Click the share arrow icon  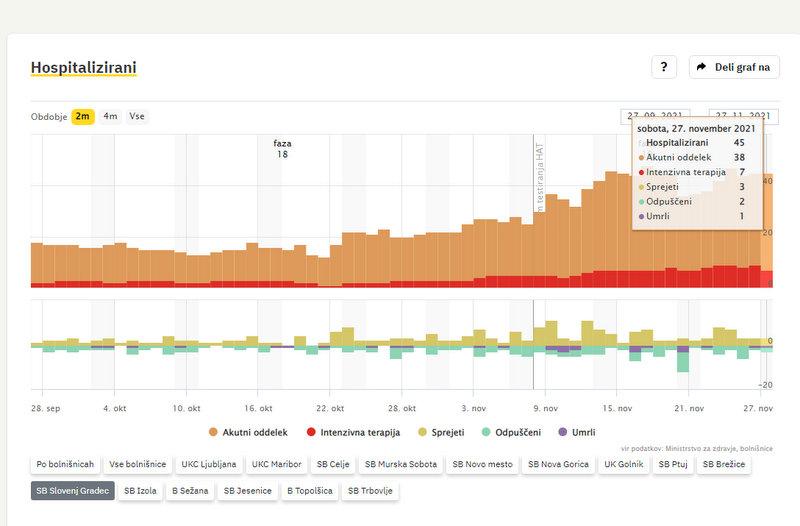701,67
